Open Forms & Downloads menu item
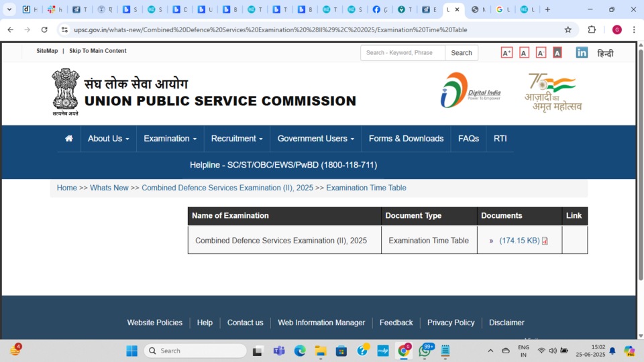 [x=406, y=139]
